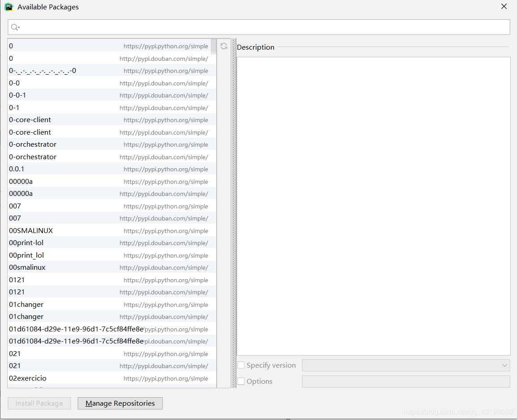Select the 0-0-1 package
This screenshot has height=420, width=517.
click(112, 95)
